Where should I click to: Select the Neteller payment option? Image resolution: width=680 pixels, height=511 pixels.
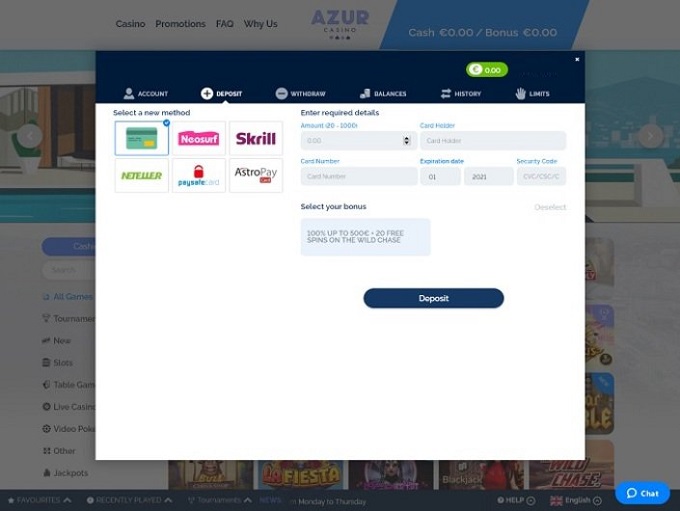[141, 175]
